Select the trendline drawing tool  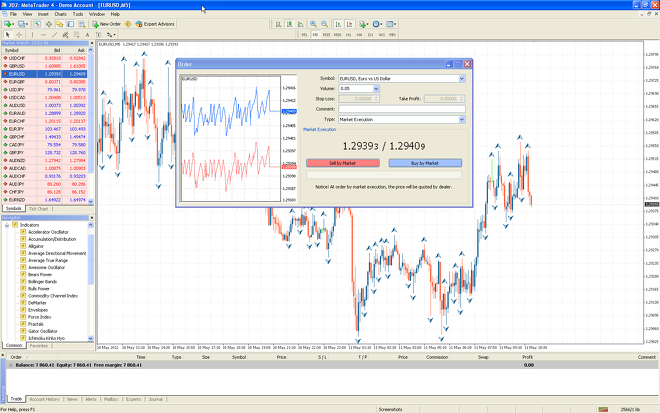(54, 35)
